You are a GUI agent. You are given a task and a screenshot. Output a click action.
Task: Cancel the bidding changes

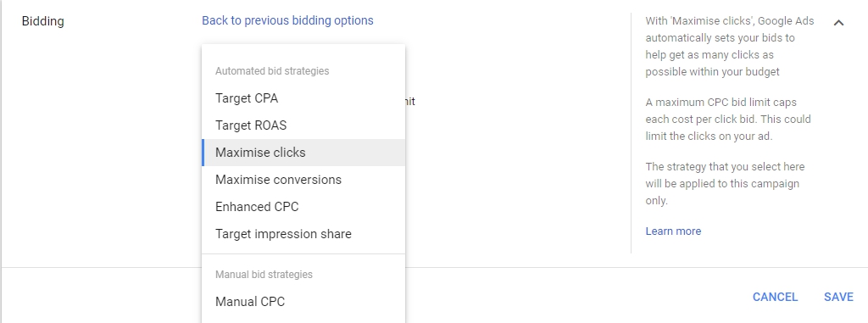(775, 297)
